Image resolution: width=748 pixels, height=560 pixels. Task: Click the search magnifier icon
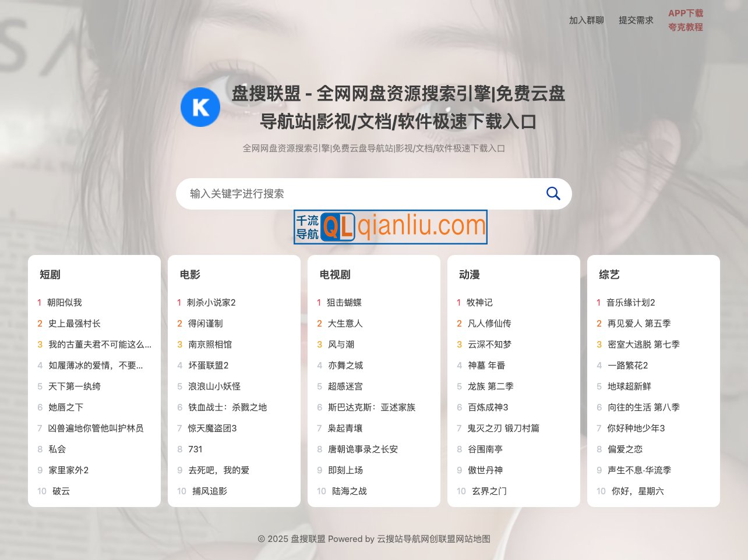[552, 193]
